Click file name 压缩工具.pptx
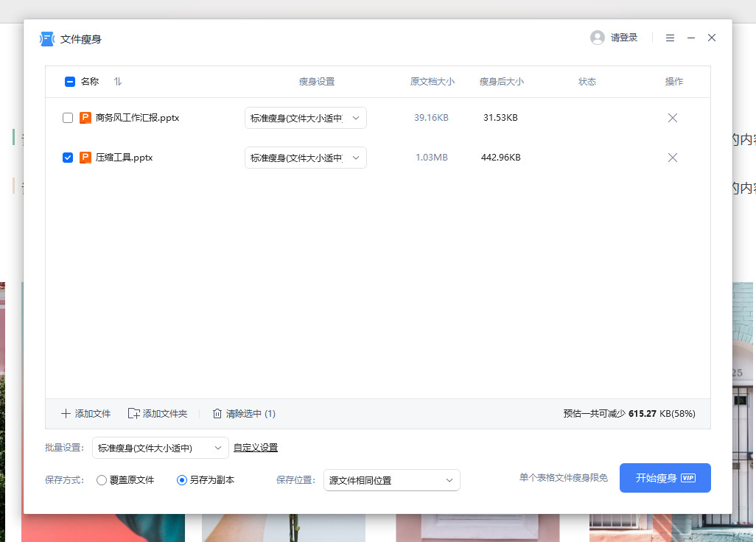The height and width of the screenshot is (542, 756). pos(124,158)
